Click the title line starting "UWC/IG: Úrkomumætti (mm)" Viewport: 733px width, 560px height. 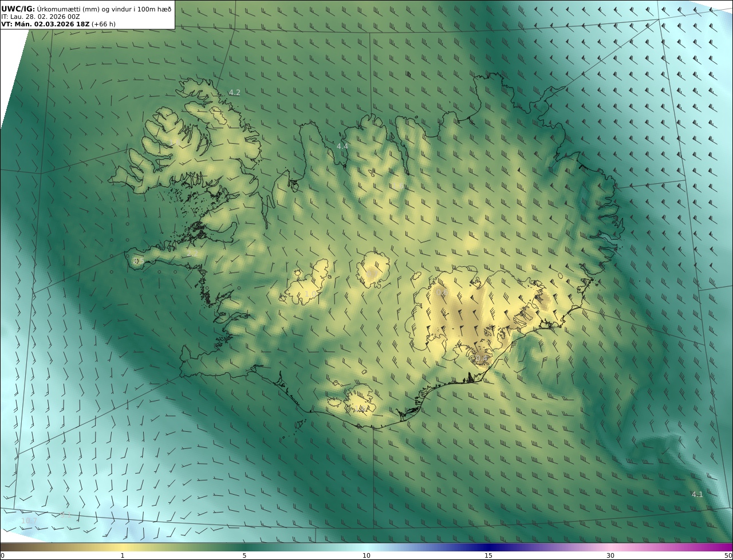pos(86,9)
